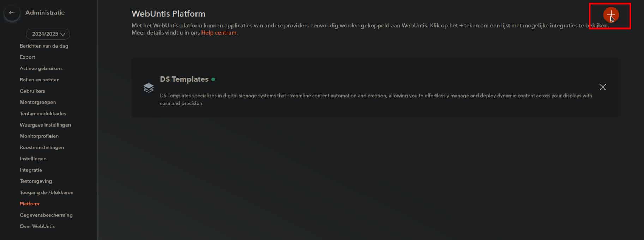Open the 2024/2025 school year dropdown
This screenshot has width=644, height=240.
tap(48, 34)
